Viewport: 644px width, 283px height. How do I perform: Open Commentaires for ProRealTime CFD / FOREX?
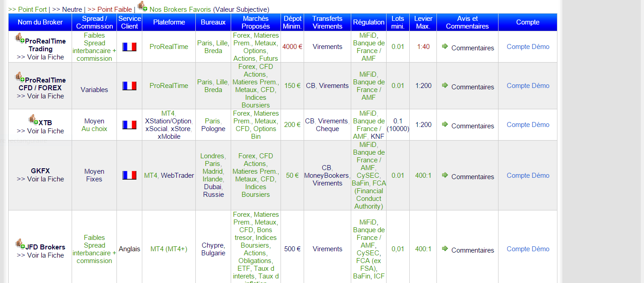click(473, 87)
